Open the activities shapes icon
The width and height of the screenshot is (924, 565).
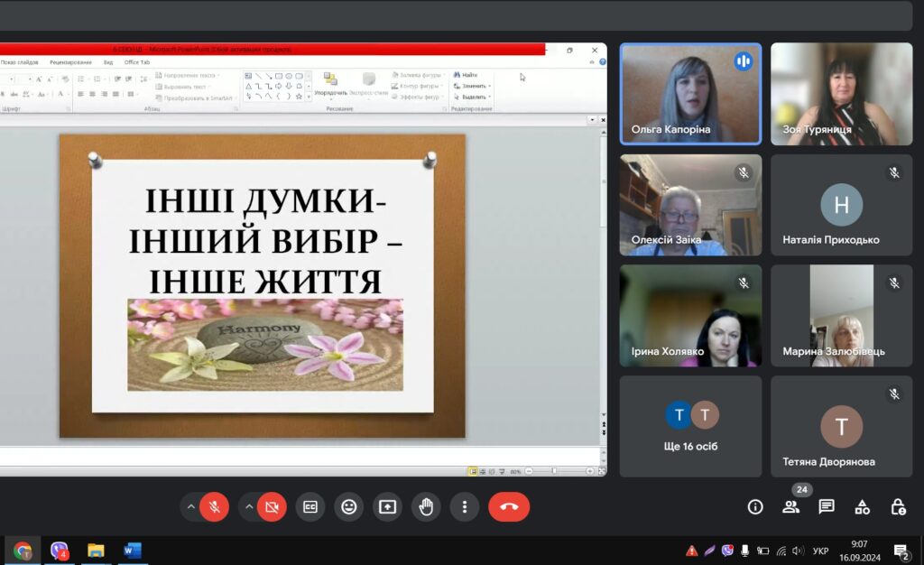(862, 506)
